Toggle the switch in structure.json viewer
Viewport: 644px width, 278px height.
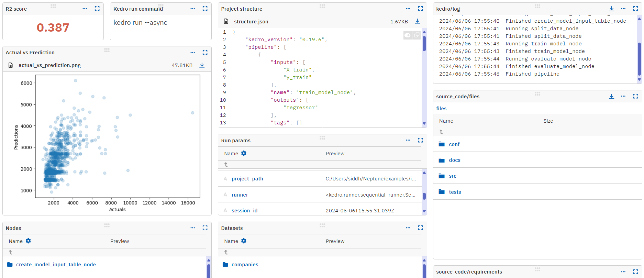coord(407,35)
